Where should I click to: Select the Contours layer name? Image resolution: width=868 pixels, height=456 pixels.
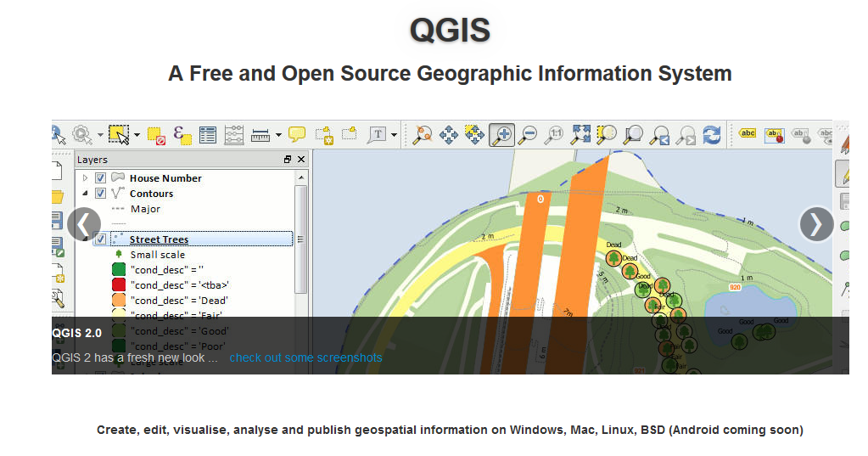click(x=151, y=194)
